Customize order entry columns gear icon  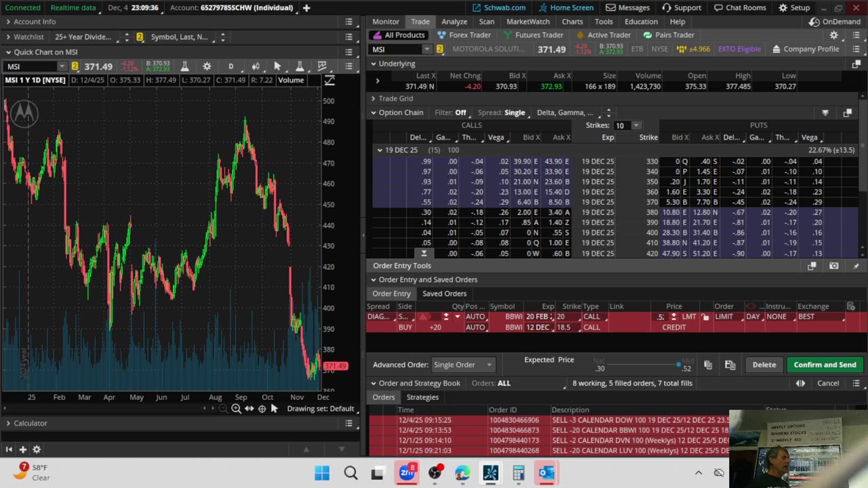851,306
